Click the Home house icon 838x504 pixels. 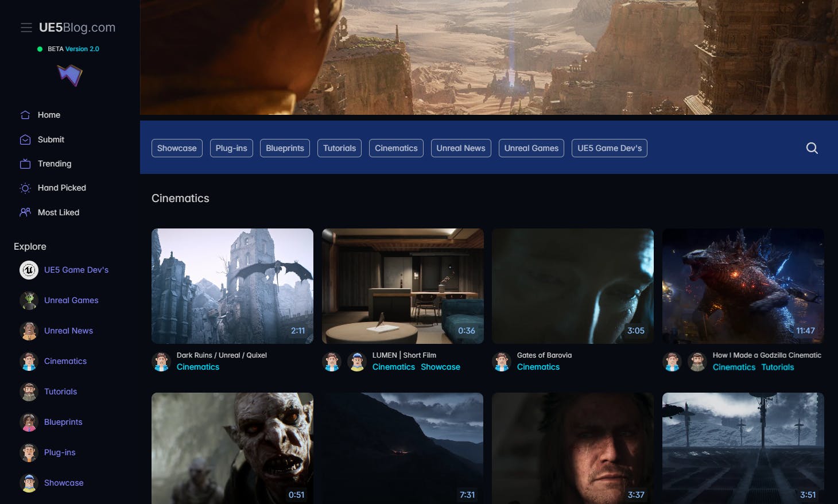25,115
